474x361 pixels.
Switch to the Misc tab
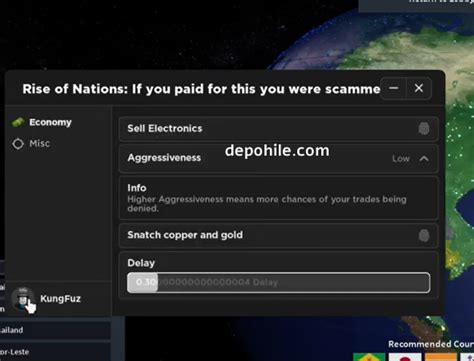point(31,144)
